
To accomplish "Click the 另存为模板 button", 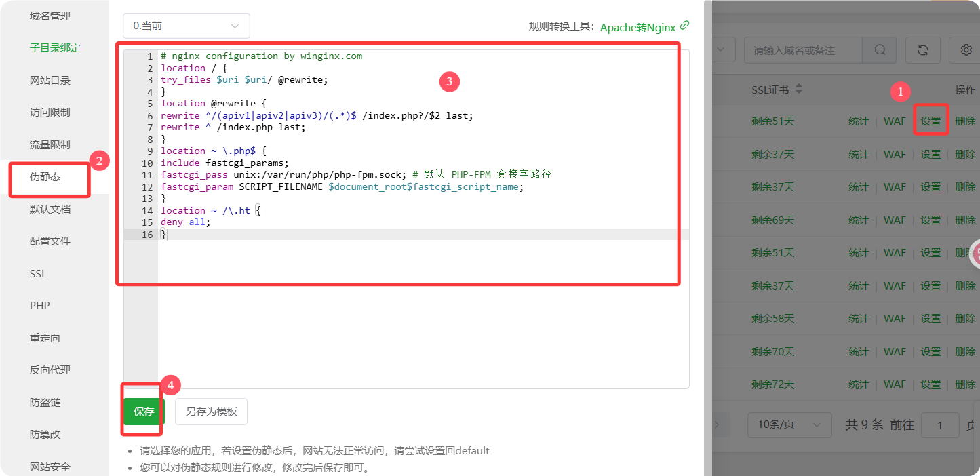I will click(211, 411).
